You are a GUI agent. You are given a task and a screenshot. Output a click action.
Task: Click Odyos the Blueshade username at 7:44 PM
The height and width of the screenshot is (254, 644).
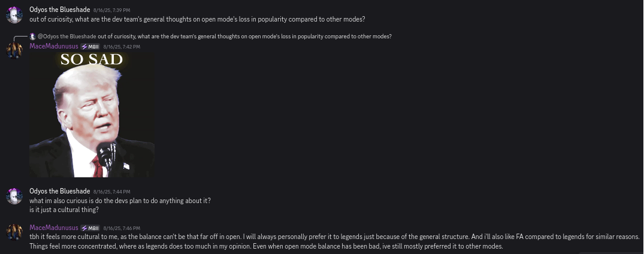coord(59,192)
